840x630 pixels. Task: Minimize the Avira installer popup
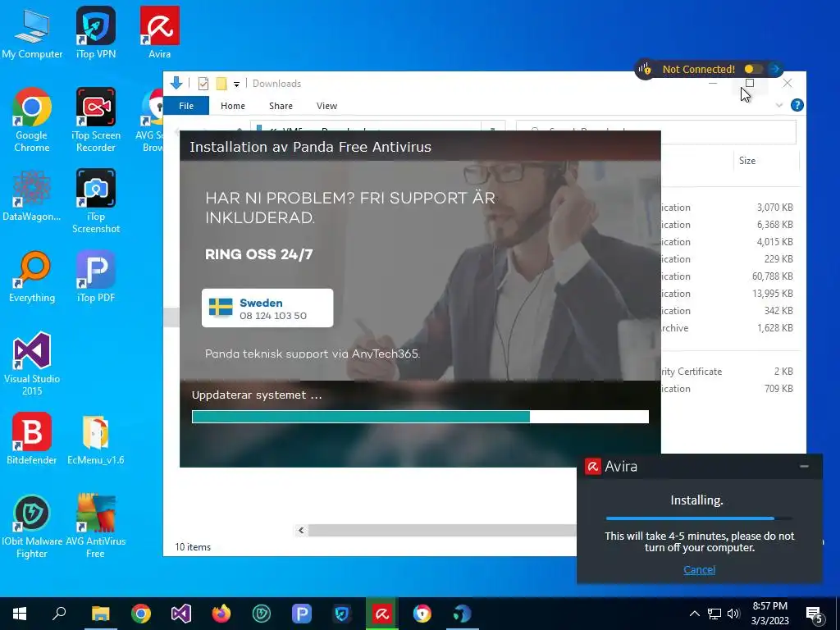click(x=804, y=466)
